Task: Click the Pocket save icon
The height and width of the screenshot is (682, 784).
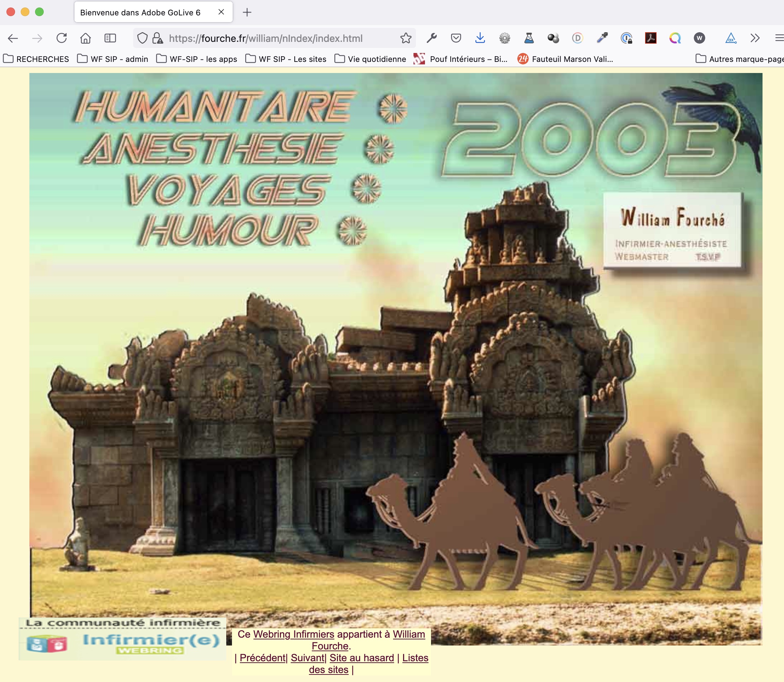Action: pyautogui.click(x=456, y=38)
